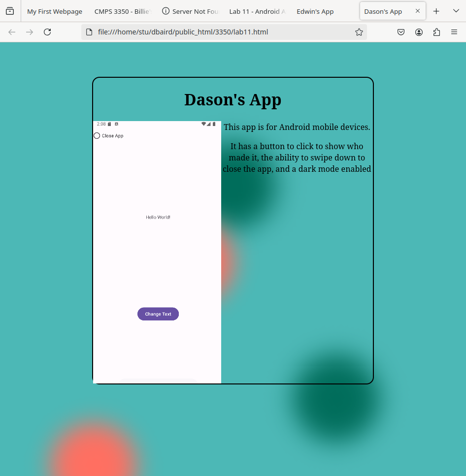The height and width of the screenshot is (476, 466).
Task: Close the Dason's App tab
Action: pyautogui.click(x=418, y=11)
